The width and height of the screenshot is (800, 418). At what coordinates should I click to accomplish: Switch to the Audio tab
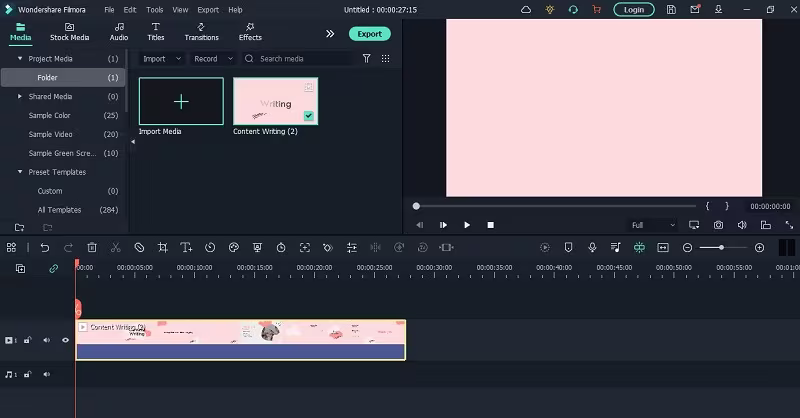(119, 32)
